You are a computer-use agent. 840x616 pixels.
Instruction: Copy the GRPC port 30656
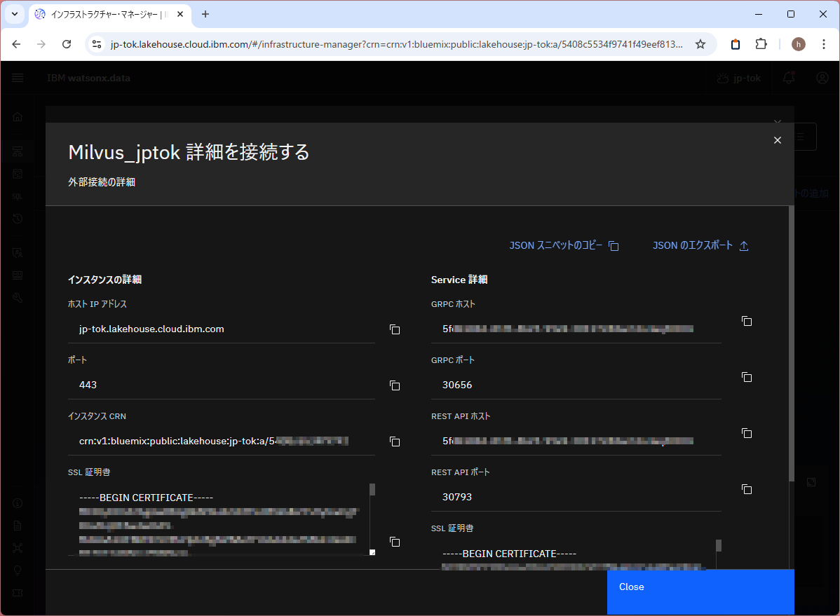[747, 377]
